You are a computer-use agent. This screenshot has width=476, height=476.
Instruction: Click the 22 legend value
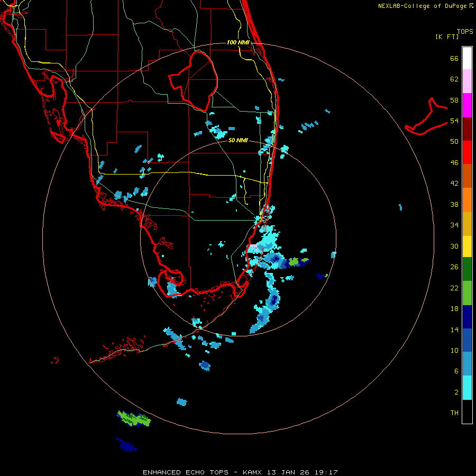click(x=454, y=288)
